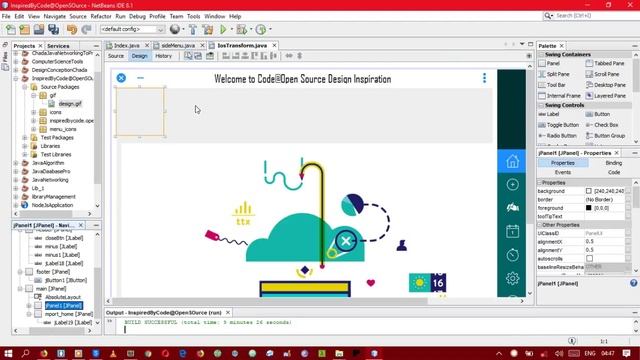Click the Save All toolbar icon
640x360 pixels.
(x=53, y=29)
